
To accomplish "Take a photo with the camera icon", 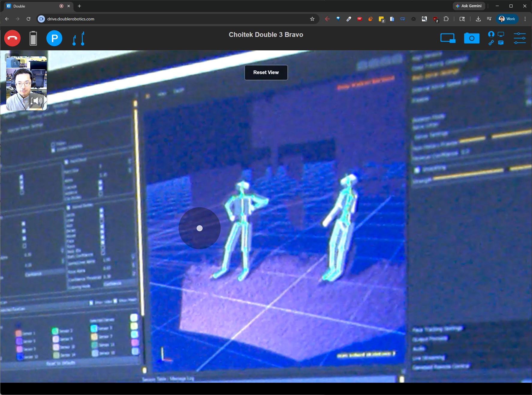I will 472,38.
